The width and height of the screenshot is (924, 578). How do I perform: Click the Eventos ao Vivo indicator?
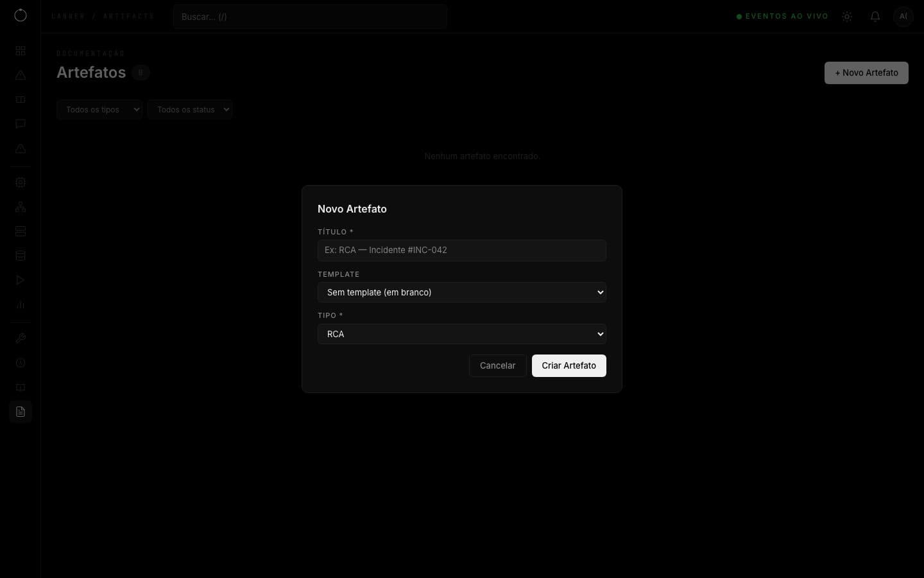coord(782,17)
